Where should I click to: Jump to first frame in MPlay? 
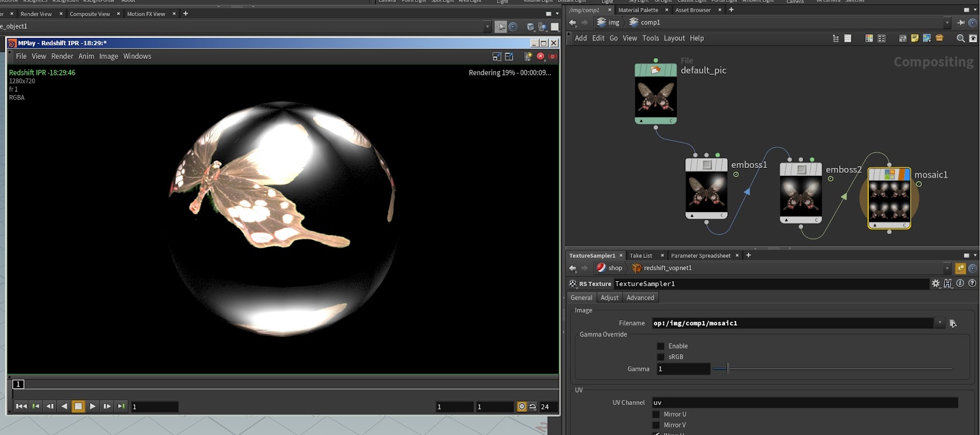(21, 406)
